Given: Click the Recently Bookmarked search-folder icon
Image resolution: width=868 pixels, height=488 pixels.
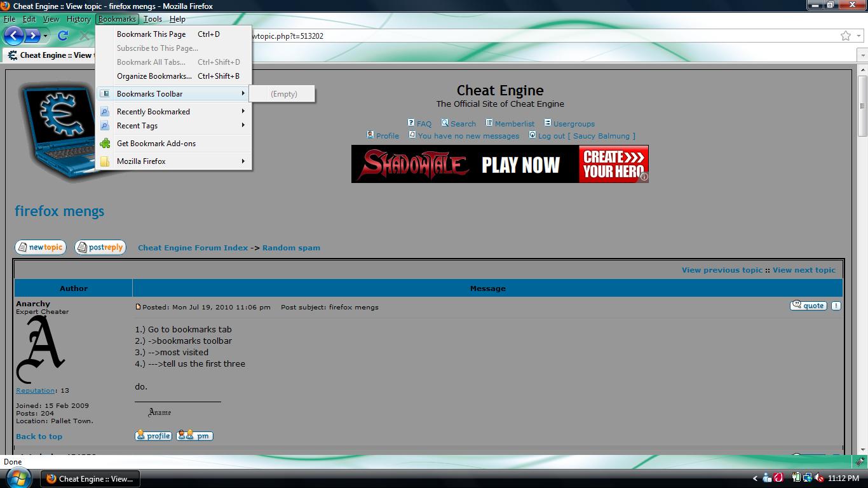Looking at the screenshot, I should coord(105,112).
